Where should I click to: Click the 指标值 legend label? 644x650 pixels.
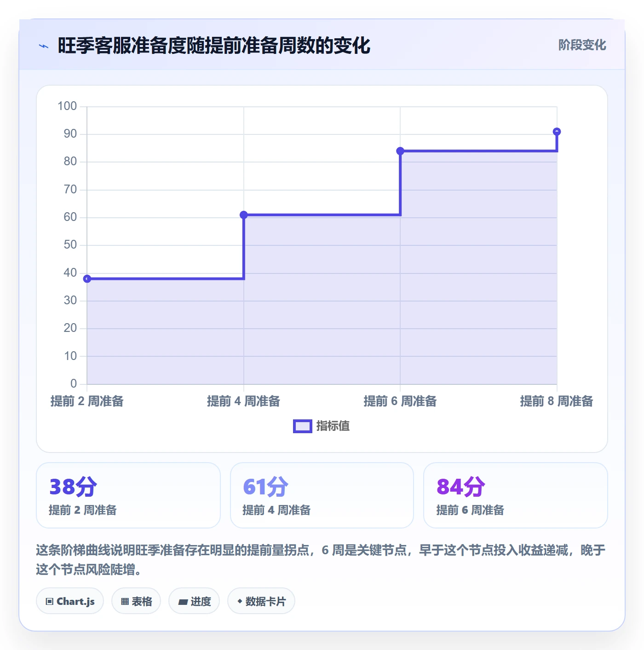[333, 426]
